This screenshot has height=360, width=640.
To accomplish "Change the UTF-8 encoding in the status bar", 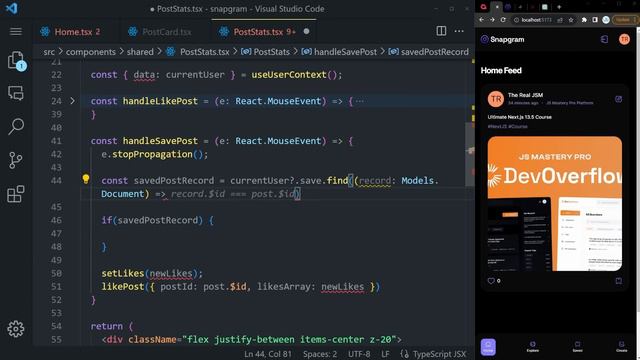I will point(359,354).
